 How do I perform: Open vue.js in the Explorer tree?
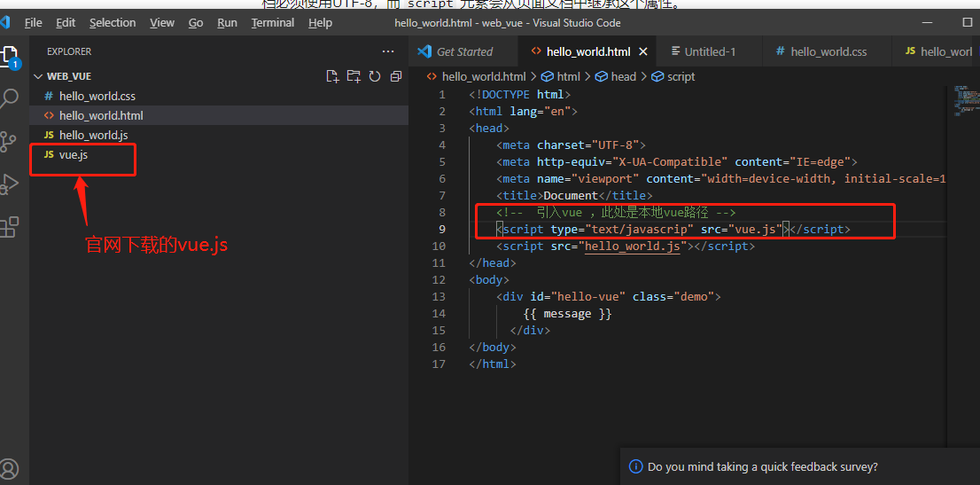[x=219, y=154]
